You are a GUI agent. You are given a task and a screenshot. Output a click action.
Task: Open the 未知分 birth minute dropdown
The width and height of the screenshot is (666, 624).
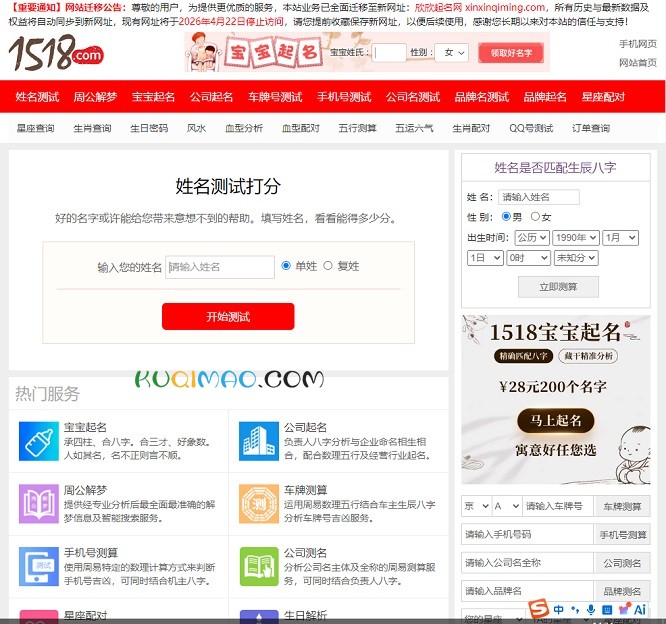pos(576,258)
